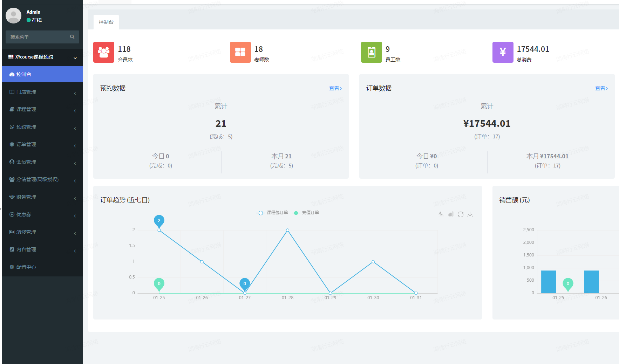Click the green staff count icon

pyautogui.click(x=371, y=52)
